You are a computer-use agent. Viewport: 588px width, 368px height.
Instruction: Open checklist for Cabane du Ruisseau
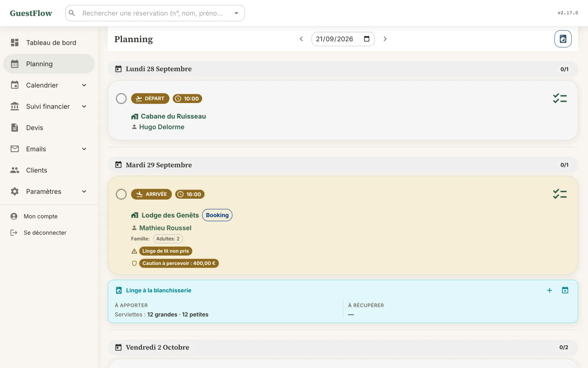(x=560, y=98)
